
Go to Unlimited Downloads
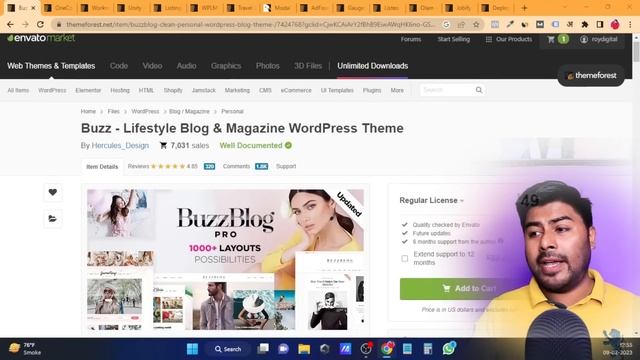pos(373,66)
